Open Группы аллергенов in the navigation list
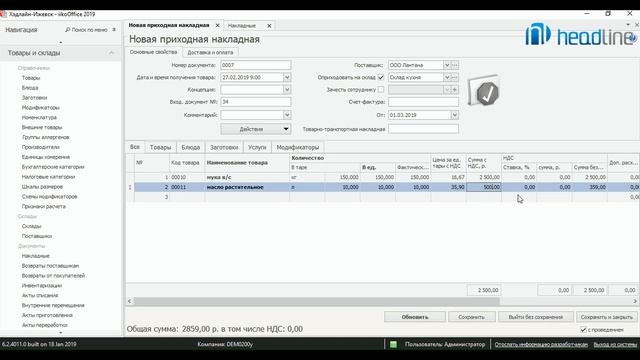The width and height of the screenshot is (640, 360). (x=45, y=137)
